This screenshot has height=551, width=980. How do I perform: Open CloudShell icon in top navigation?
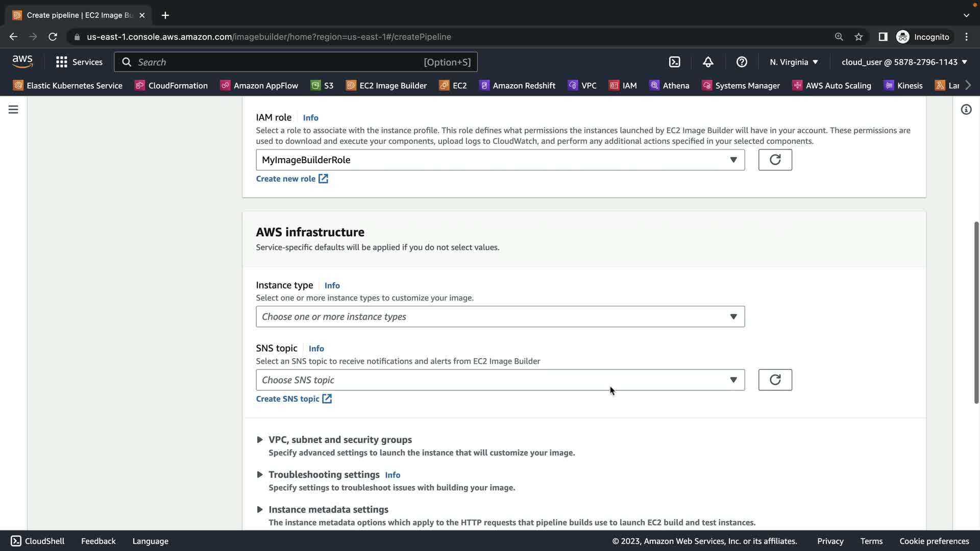[674, 62]
